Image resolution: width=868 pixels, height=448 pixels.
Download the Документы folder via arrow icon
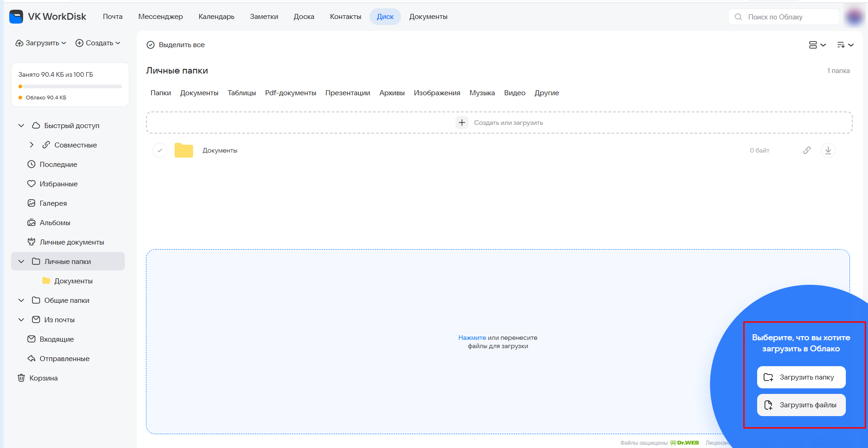point(828,150)
